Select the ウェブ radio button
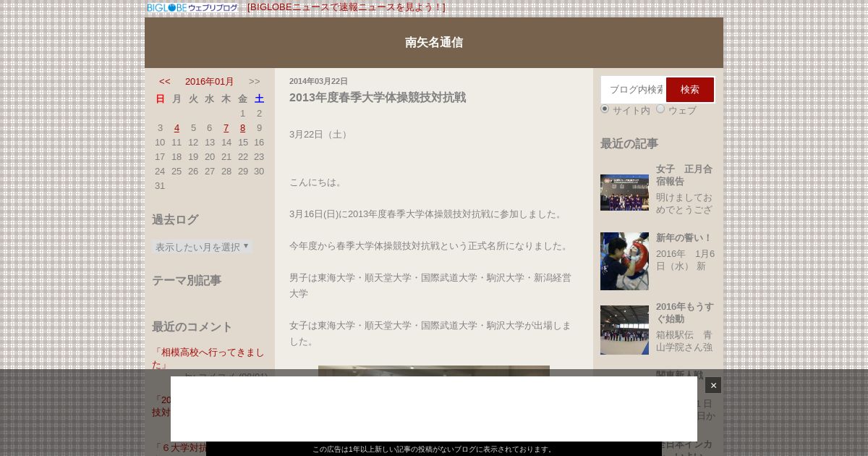This screenshot has height=456, width=868. point(660,109)
